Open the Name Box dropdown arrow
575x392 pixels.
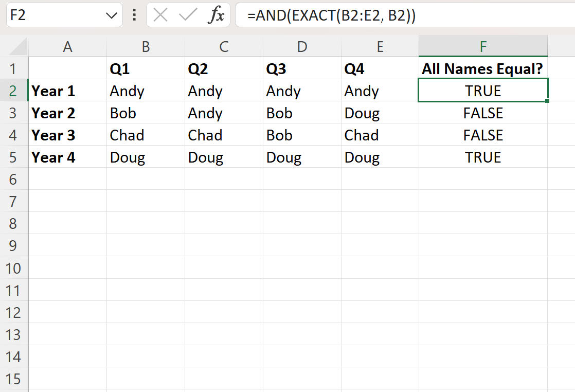[x=112, y=15]
